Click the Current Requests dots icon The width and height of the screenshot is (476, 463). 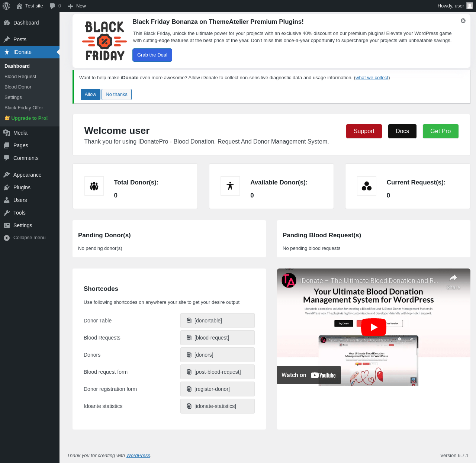[367, 186]
